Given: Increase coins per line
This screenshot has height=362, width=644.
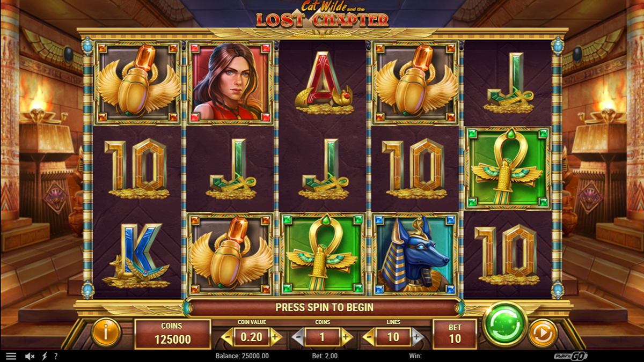Looking at the screenshot, I should click(x=347, y=337).
